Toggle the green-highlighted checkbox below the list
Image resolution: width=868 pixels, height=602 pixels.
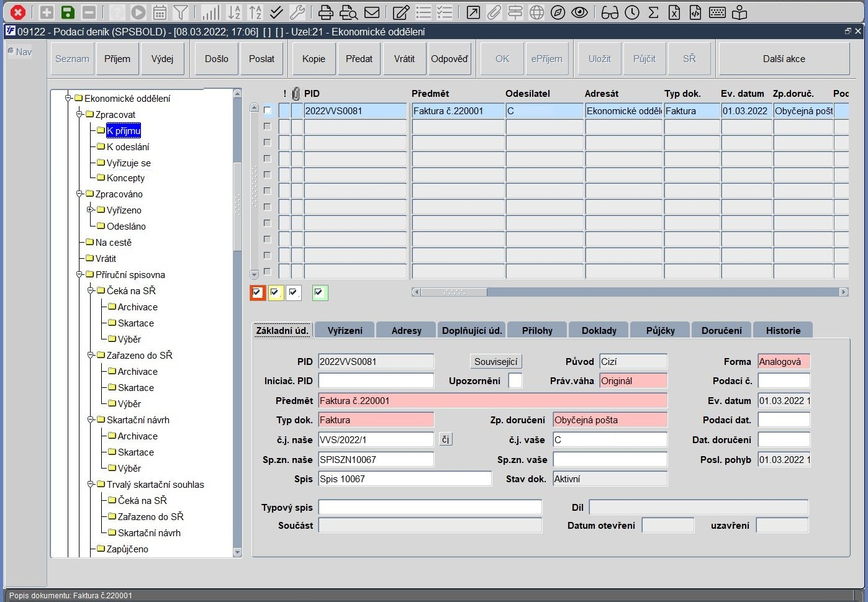coord(319,293)
